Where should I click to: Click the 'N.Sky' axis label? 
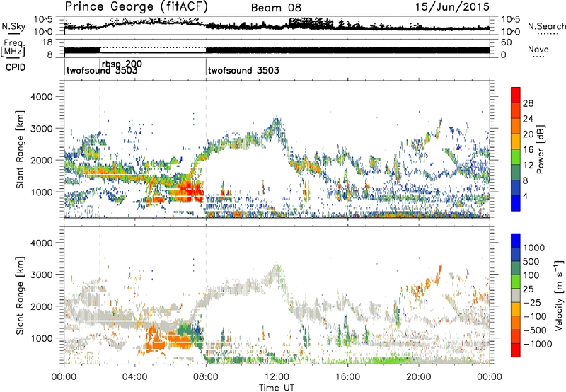point(13,26)
